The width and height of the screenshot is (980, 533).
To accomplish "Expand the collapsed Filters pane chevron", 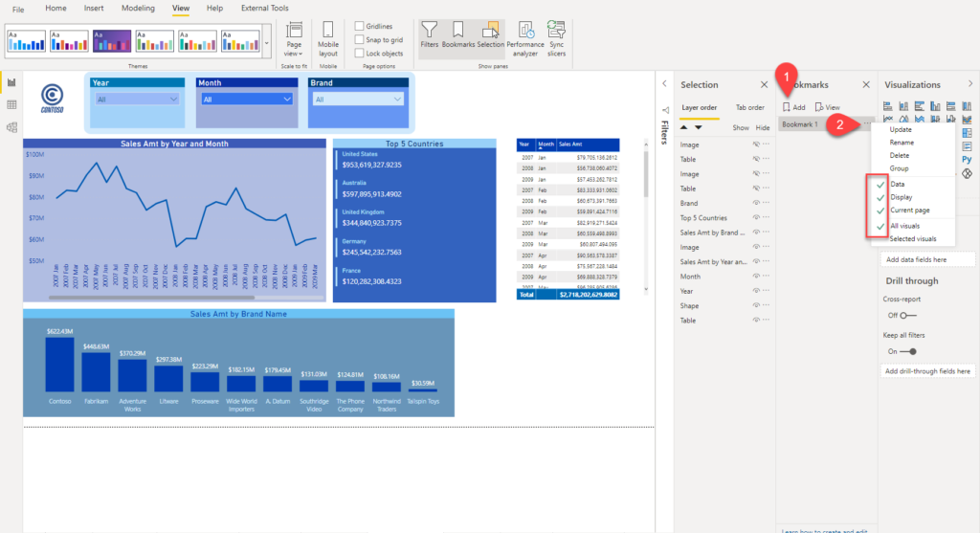I will [x=664, y=84].
